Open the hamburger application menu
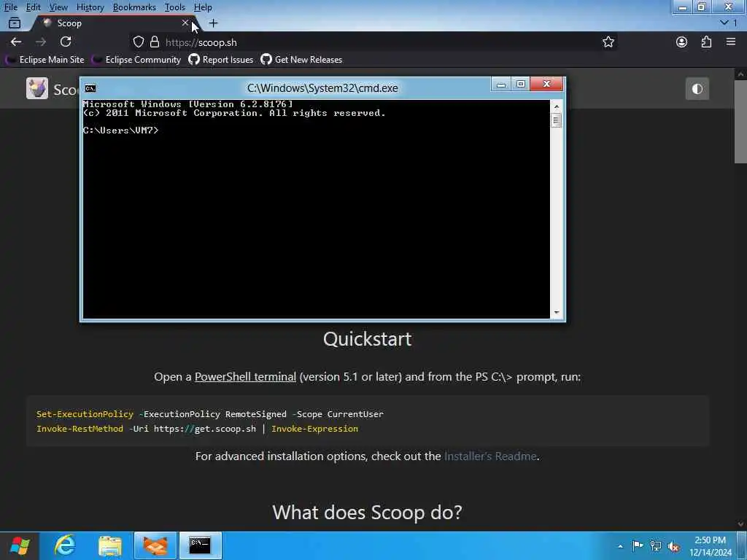Viewport: 747px width, 560px height. tap(731, 42)
